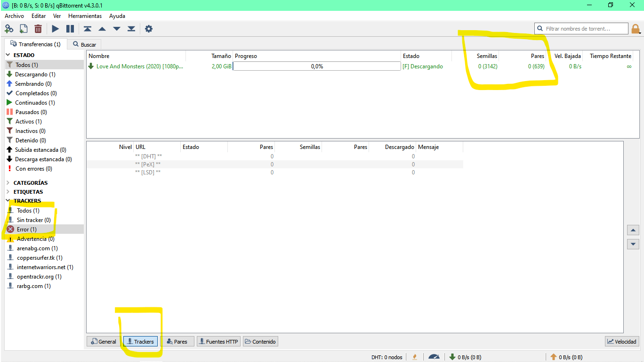Viewport: 644px width, 362px height.
Task: Move torrent to top of queue
Action: (88, 29)
